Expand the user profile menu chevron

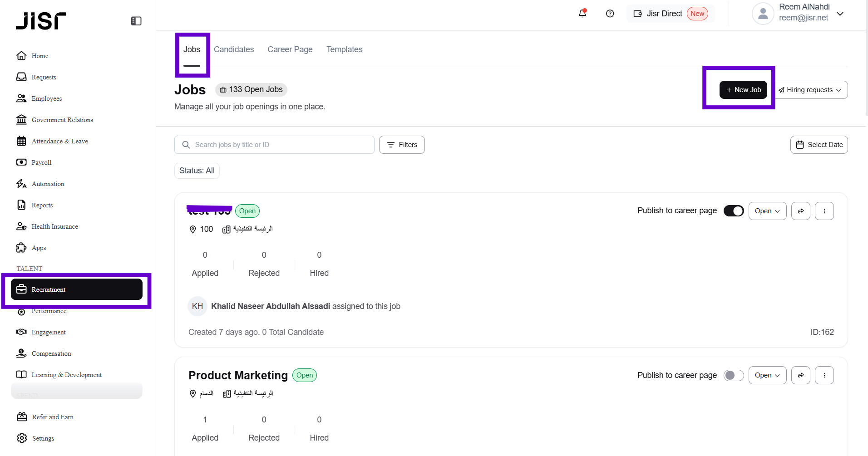(x=840, y=14)
